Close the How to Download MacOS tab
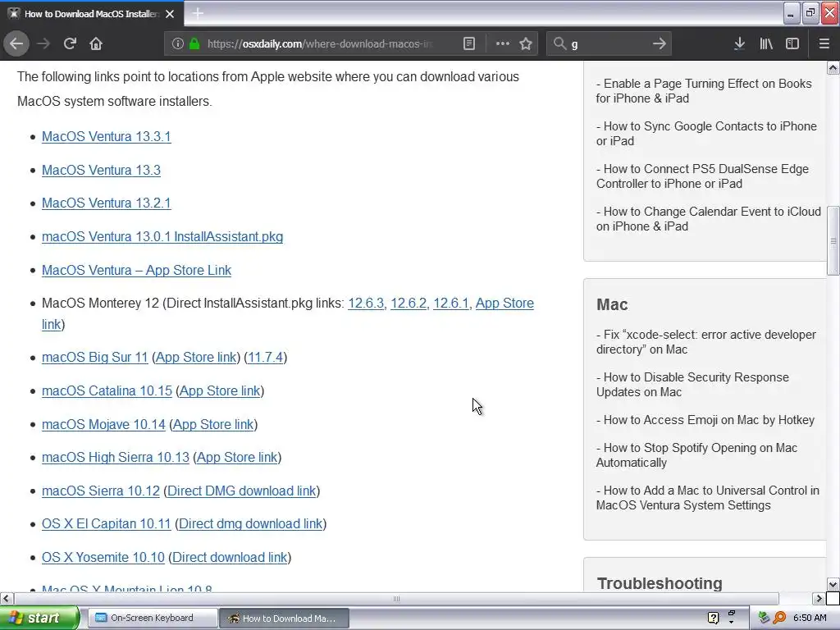 pyautogui.click(x=170, y=14)
